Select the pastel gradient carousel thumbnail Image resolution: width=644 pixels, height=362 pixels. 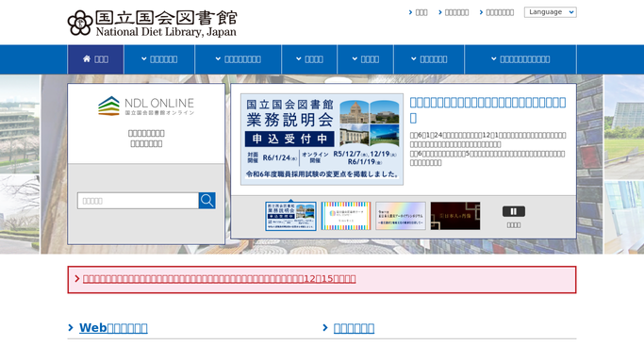pyautogui.click(x=401, y=216)
